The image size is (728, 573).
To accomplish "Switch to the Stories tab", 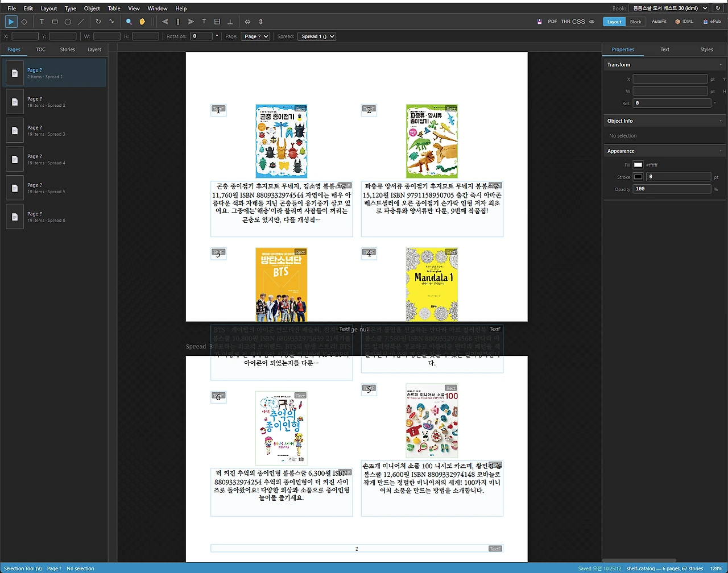I will click(x=68, y=49).
